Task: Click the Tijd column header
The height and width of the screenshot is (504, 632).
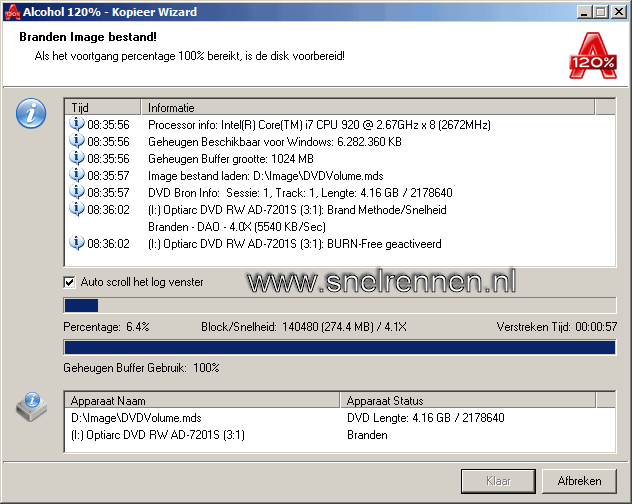Action: (x=103, y=107)
